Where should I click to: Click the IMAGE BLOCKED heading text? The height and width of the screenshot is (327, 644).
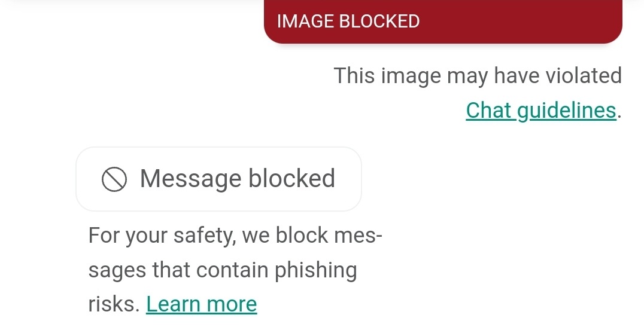click(348, 22)
